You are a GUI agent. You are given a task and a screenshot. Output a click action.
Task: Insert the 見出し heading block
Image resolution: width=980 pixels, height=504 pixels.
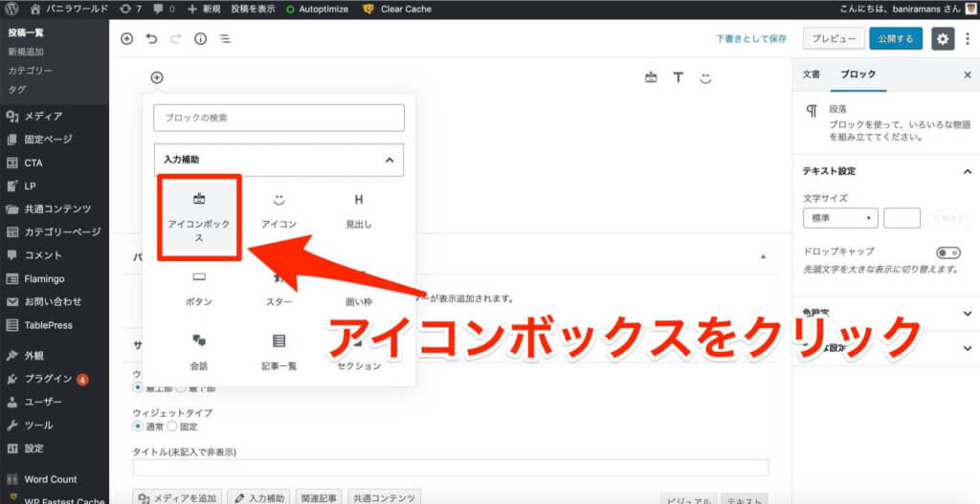click(x=359, y=211)
